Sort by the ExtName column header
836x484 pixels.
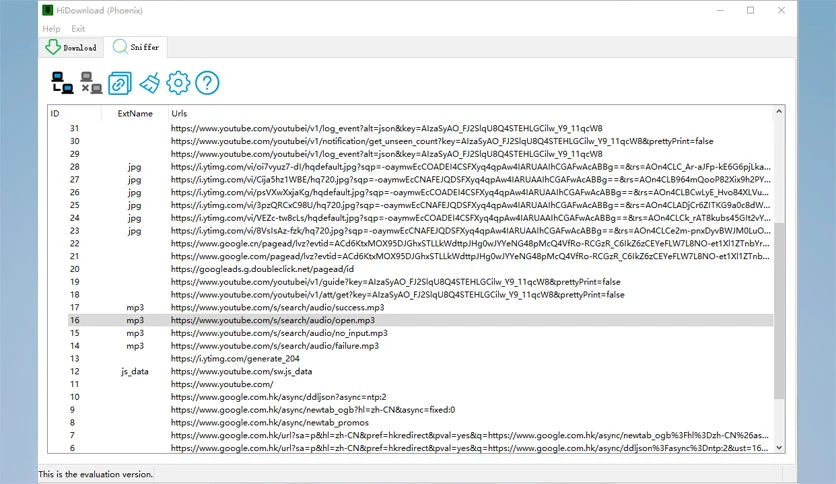point(135,114)
